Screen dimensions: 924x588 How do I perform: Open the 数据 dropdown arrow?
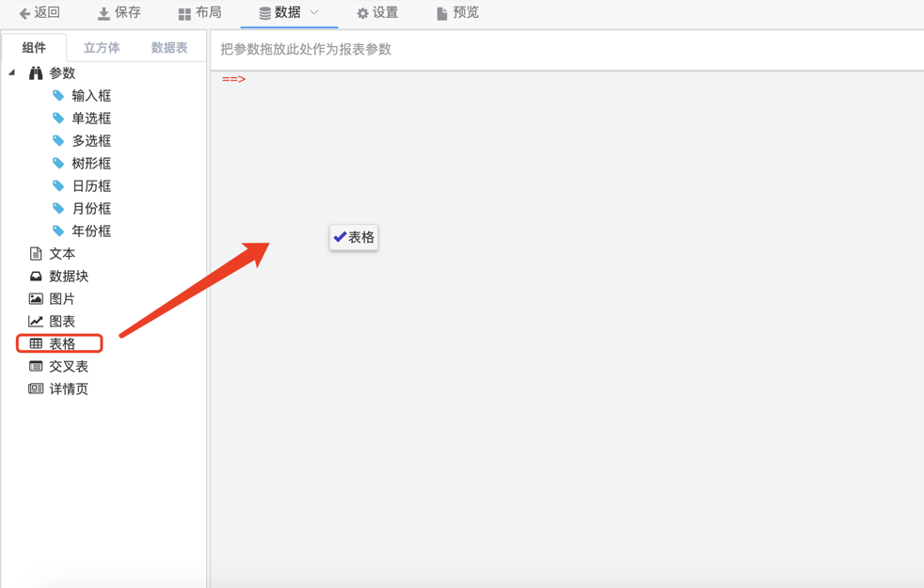click(314, 13)
